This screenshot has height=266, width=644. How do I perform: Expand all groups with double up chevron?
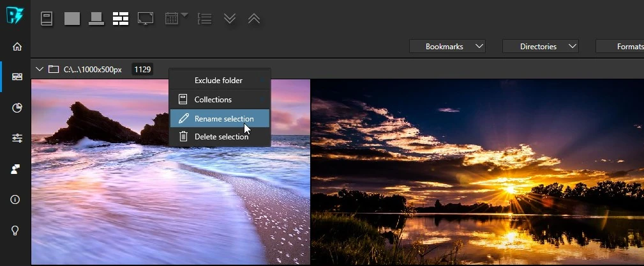coord(254,19)
